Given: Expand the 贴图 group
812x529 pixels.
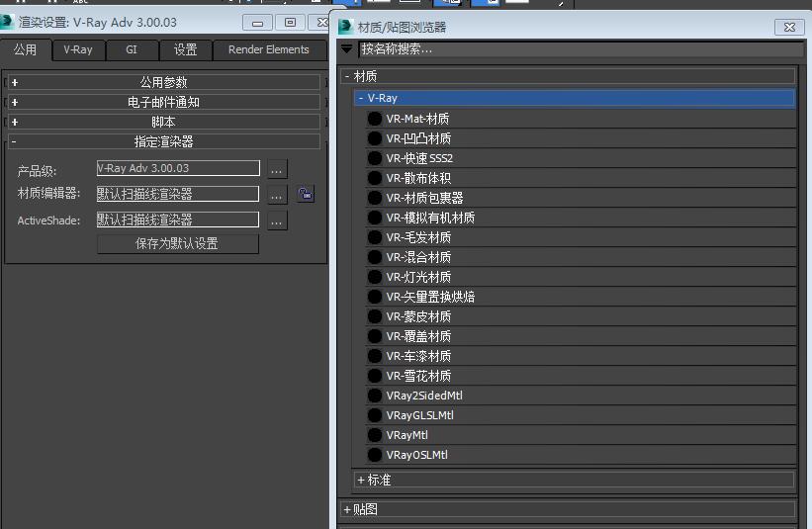Looking at the screenshot, I should [x=569, y=509].
